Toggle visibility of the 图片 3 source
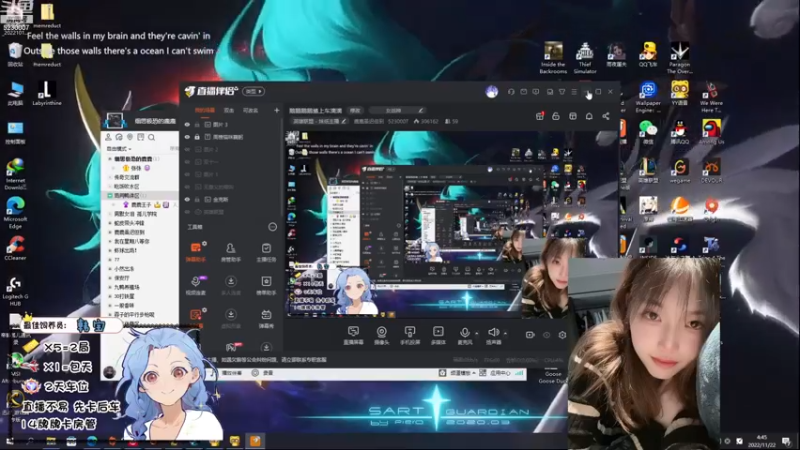Screen dimensions: 800x450 pyautogui.click(x=187, y=124)
